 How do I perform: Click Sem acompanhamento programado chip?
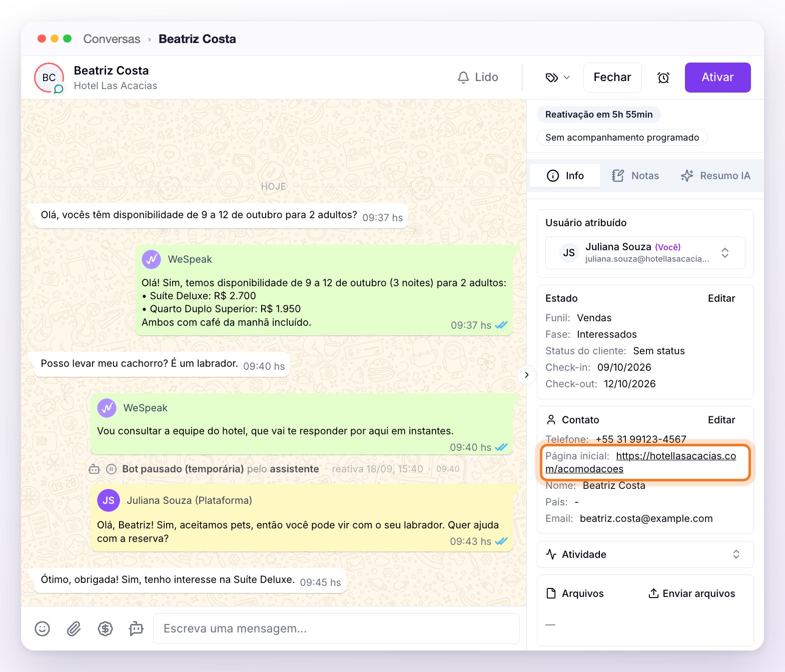click(622, 138)
